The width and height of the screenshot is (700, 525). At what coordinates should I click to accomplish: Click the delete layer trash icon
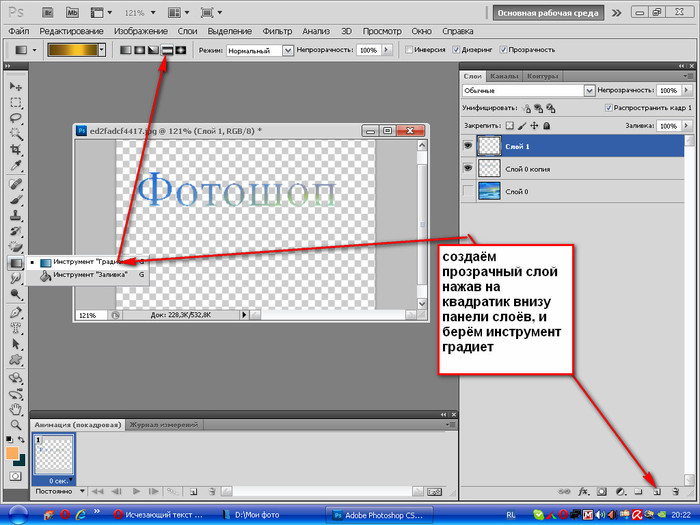[676, 491]
